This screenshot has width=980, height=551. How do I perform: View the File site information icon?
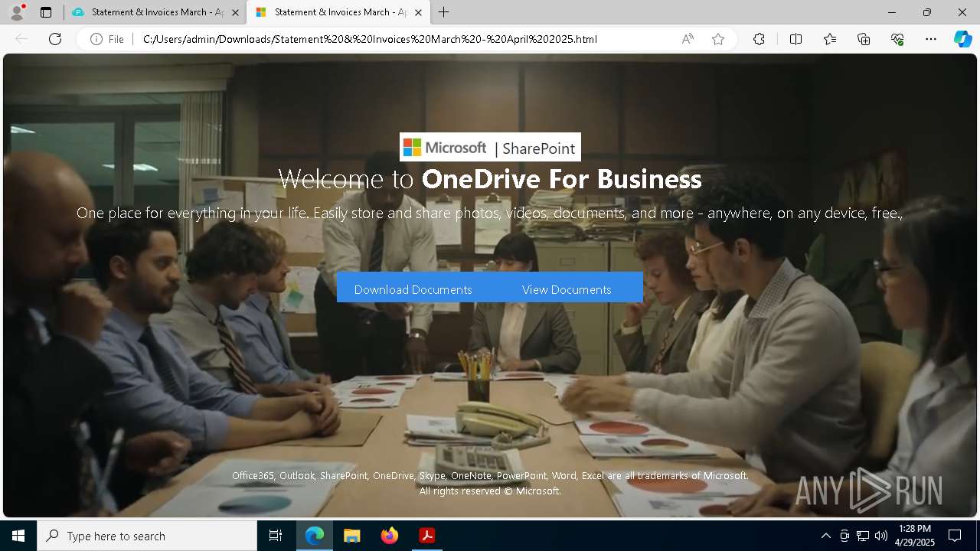[x=106, y=39]
